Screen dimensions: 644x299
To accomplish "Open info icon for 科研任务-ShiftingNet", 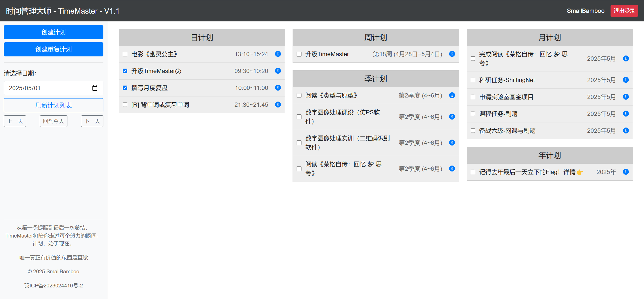I will 626,80.
